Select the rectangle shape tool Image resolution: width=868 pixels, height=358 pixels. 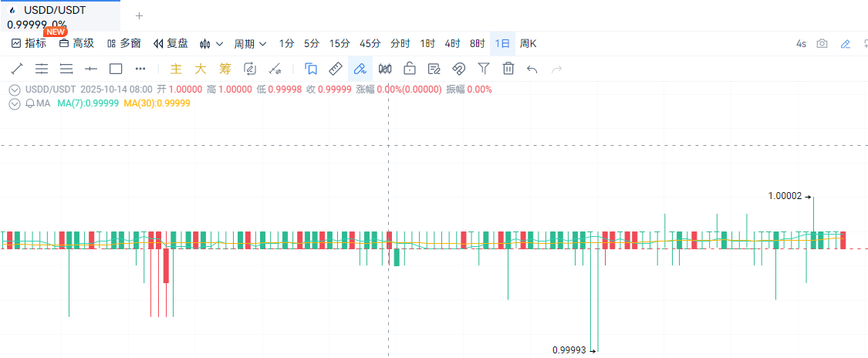tap(116, 69)
